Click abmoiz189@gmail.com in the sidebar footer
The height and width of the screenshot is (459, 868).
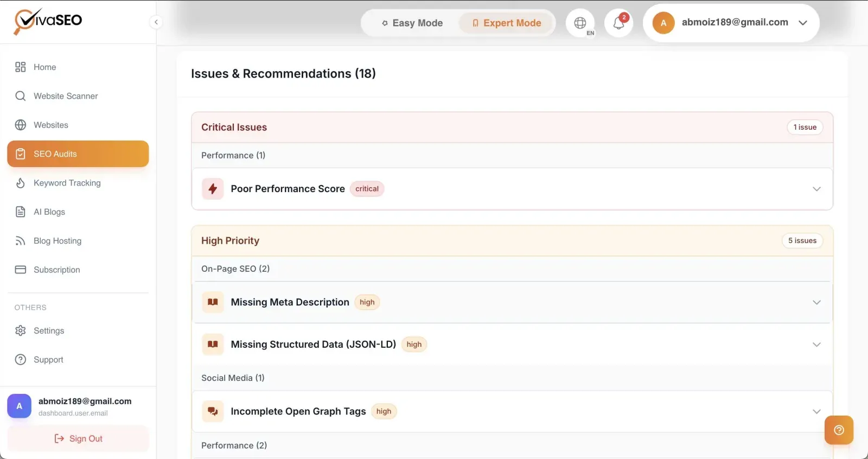tap(85, 401)
